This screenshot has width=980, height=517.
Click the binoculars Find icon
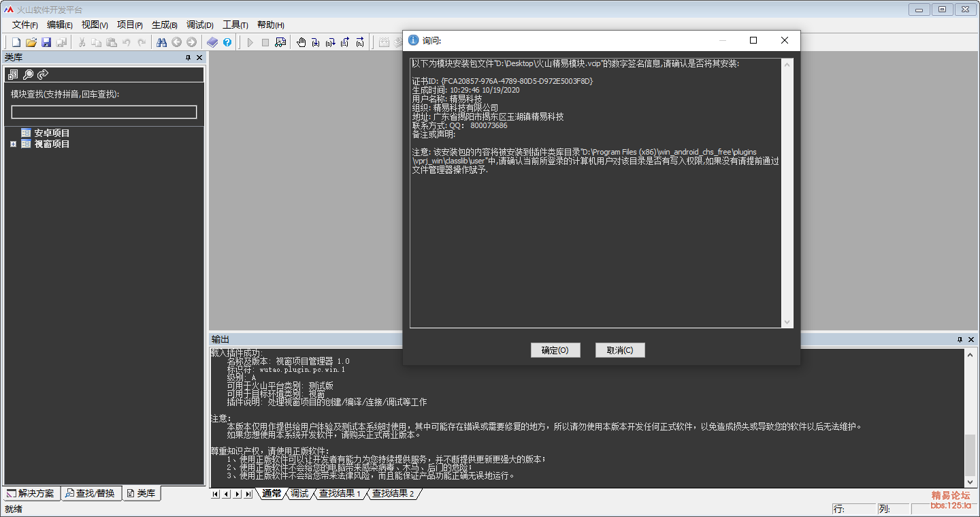click(162, 42)
